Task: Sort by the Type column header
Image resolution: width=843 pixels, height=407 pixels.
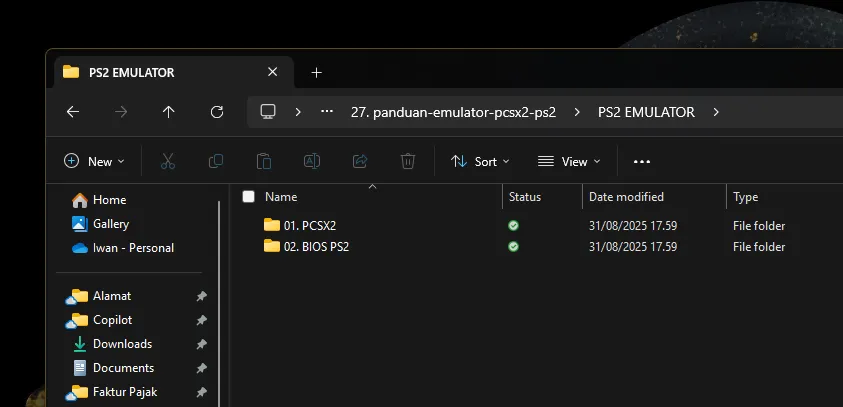Action: click(745, 197)
